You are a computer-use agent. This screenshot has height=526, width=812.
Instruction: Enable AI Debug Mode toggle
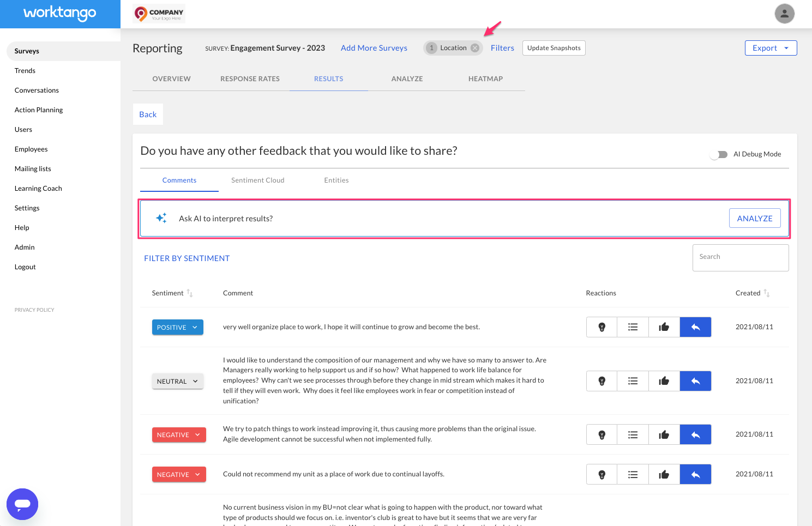point(719,154)
